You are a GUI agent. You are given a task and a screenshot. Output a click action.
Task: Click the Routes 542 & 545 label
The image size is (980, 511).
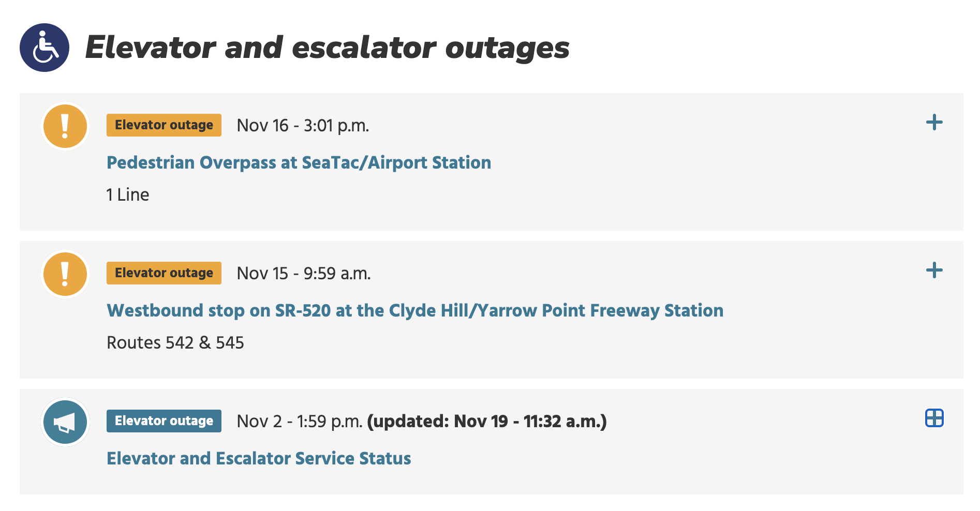click(175, 343)
